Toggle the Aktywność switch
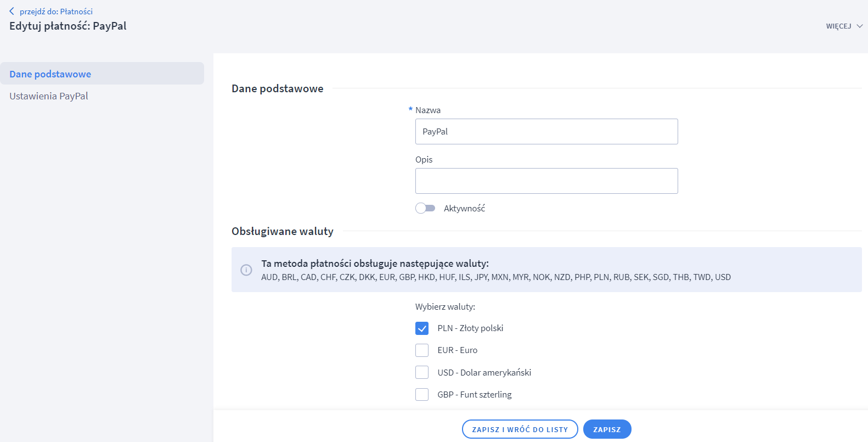The height and width of the screenshot is (442, 868). [x=425, y=208]
